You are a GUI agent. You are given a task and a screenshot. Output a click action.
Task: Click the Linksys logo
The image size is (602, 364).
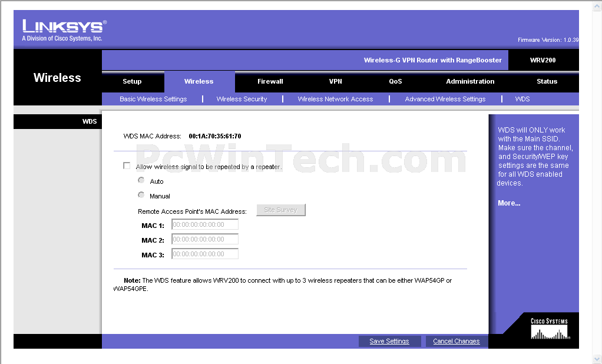[64, 30]
